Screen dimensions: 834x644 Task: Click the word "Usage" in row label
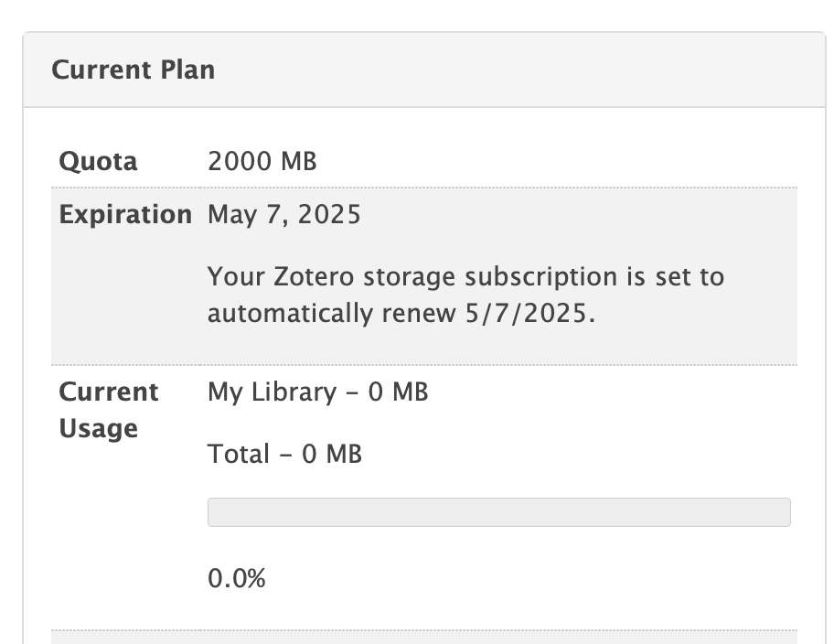98,429
